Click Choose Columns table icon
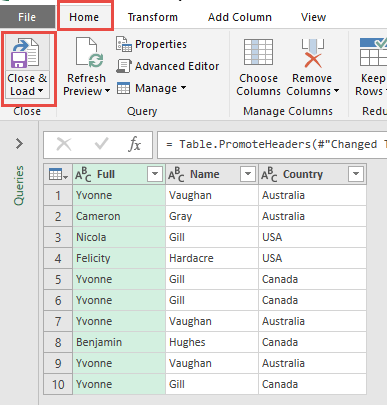387x405 pixels. (258, 52)
